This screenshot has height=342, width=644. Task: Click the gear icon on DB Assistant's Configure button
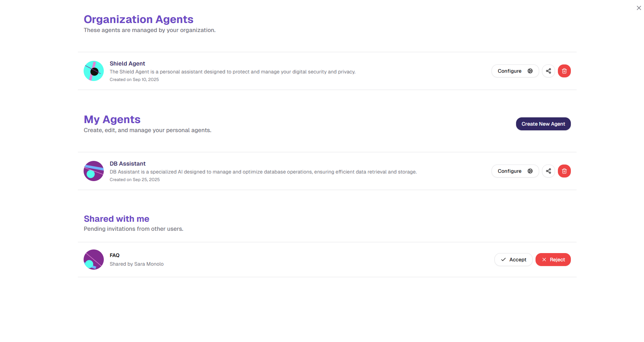530,171
